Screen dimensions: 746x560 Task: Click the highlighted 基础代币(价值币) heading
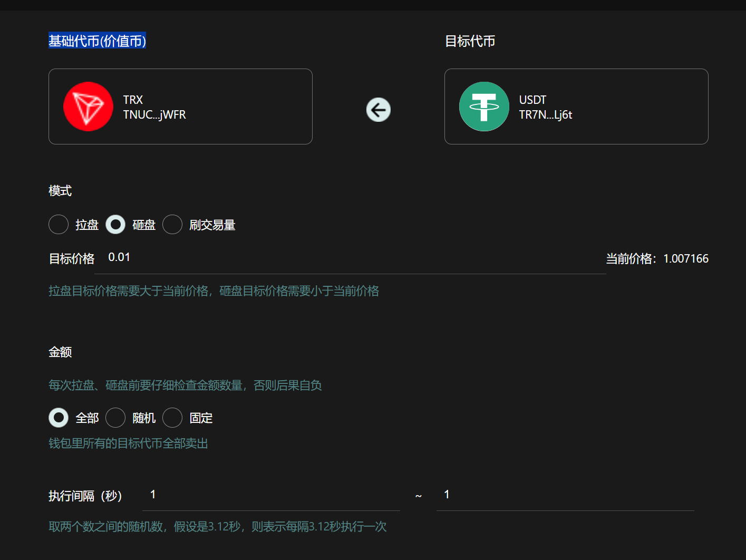[x=97, y=41]
